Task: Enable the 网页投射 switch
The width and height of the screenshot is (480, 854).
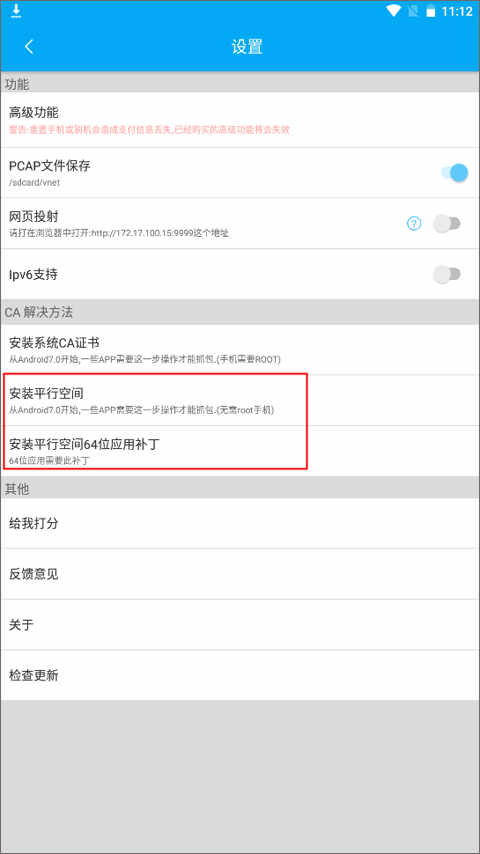Action: [x=447, y=223]
